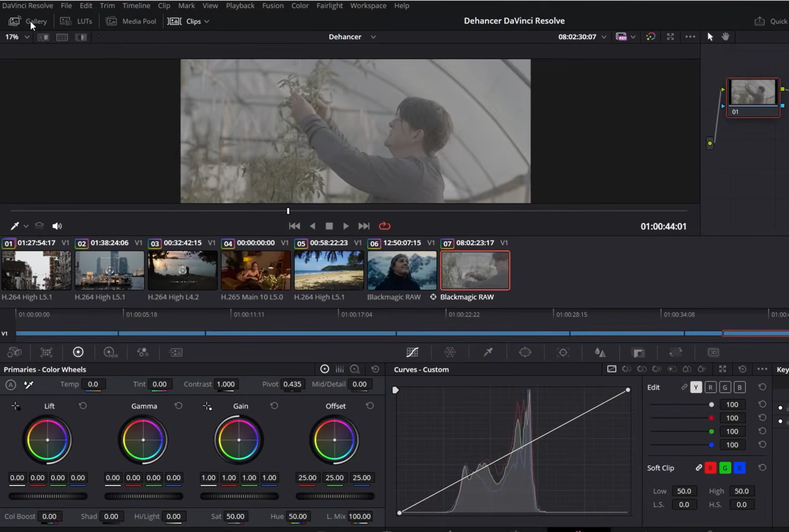Screen dimensions: 789x532
Task: Expand the eyedropper options chevron
Action: [26, 226]
